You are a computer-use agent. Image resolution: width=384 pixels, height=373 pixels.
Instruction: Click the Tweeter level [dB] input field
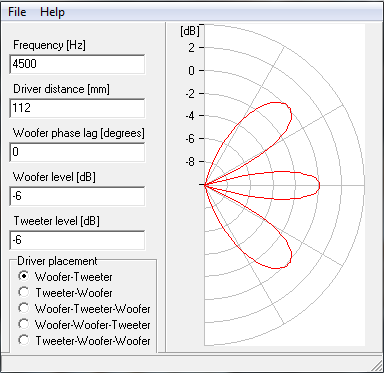[x=77, y=240]
